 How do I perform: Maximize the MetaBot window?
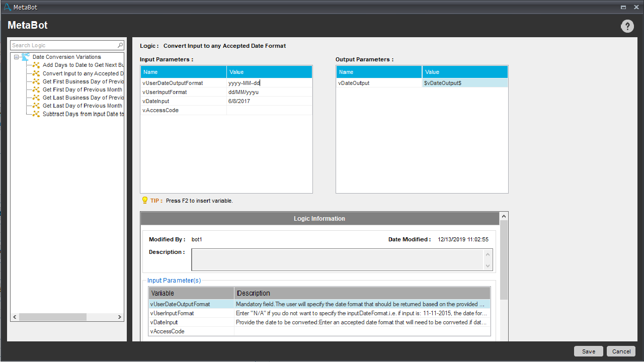pyautogui.click(x=623, y=7)
